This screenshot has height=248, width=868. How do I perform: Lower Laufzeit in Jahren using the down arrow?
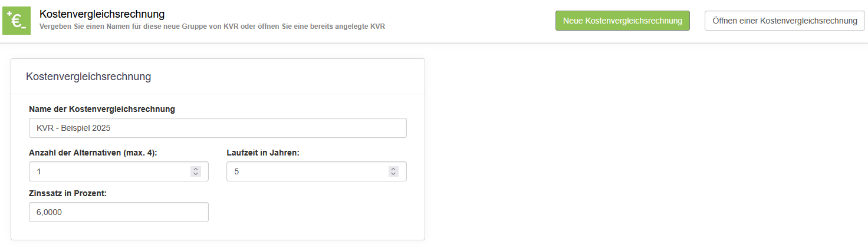tap(393, 174)
